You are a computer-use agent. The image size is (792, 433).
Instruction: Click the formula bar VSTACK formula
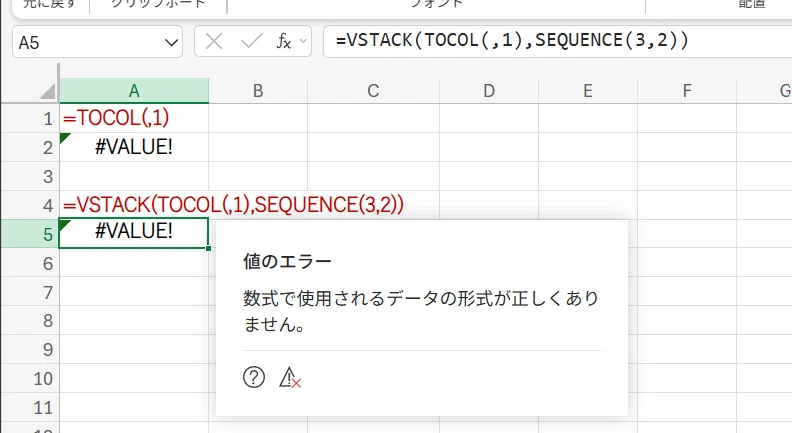512,40
